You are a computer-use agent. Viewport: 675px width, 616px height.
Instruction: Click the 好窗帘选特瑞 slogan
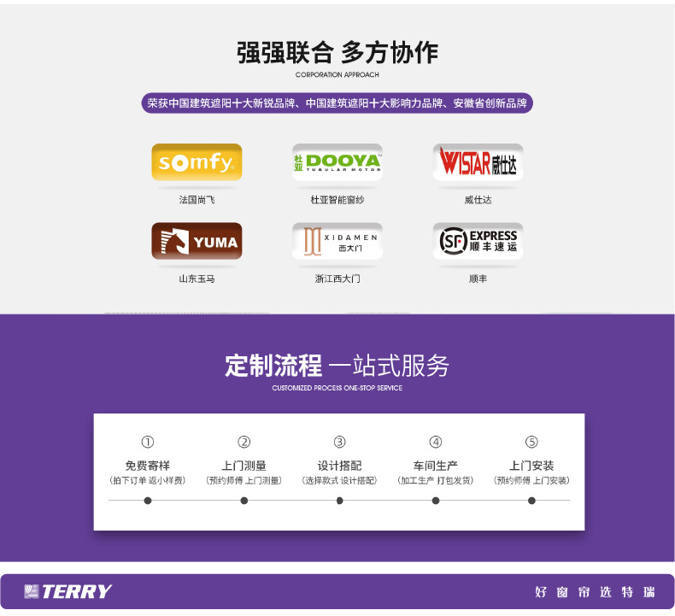[595, 592]
